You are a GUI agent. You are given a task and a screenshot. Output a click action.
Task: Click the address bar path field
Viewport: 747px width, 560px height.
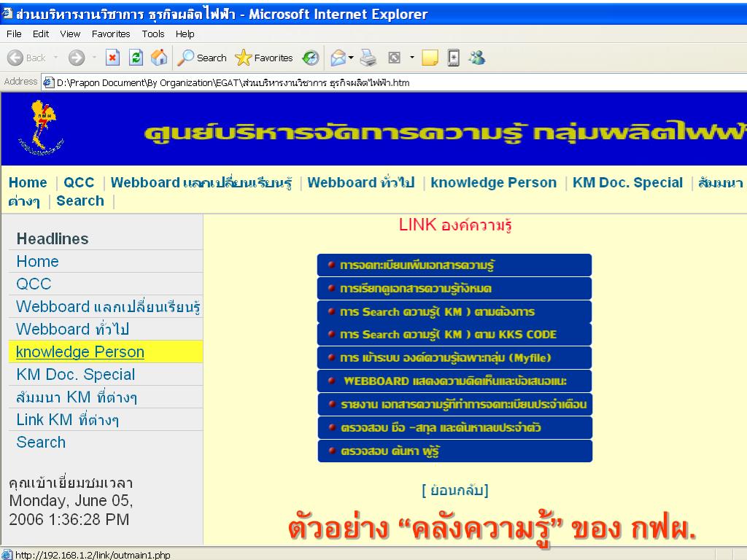395,83
